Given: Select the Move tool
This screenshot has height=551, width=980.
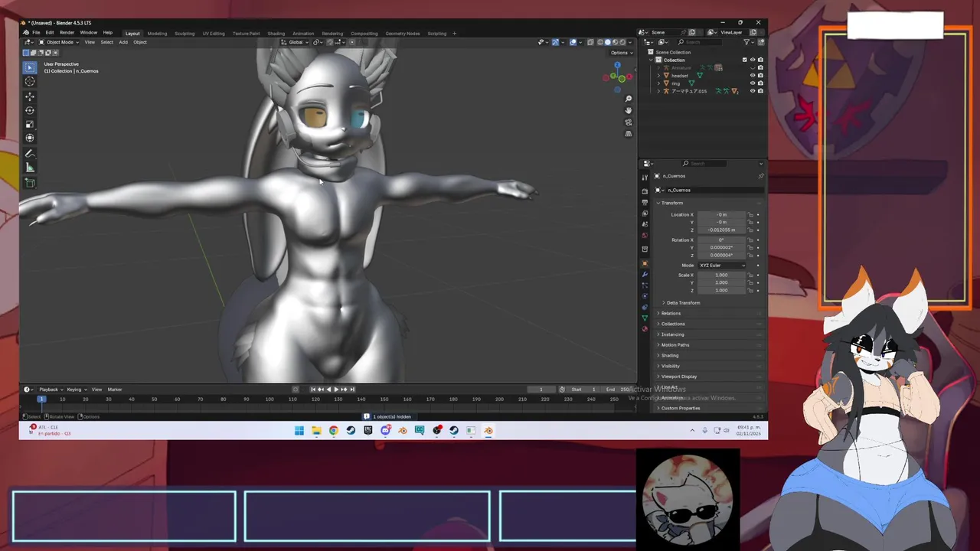Looking at the screenshot, I should pyautogui.click(x=30, y=96).
